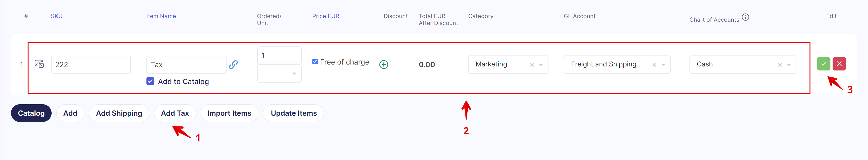Open the GL Account dropdown arrow
The width and height of the screenshot is (868, 160).
663,65
